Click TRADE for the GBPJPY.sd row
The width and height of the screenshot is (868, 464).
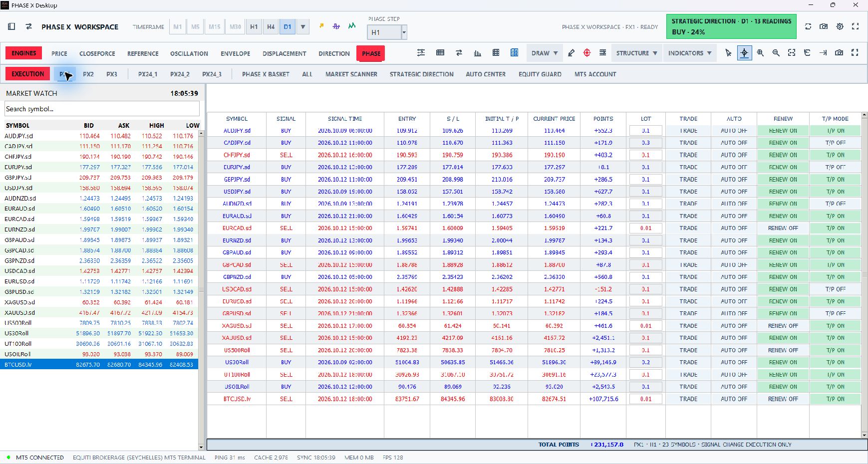tap(688, 180)
